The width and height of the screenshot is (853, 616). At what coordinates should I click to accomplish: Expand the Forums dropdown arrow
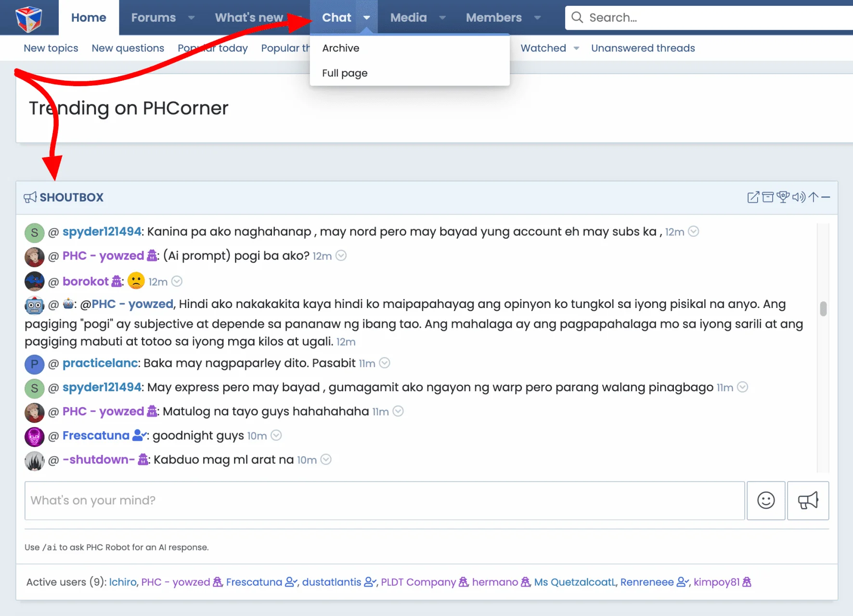click(191, 18)
